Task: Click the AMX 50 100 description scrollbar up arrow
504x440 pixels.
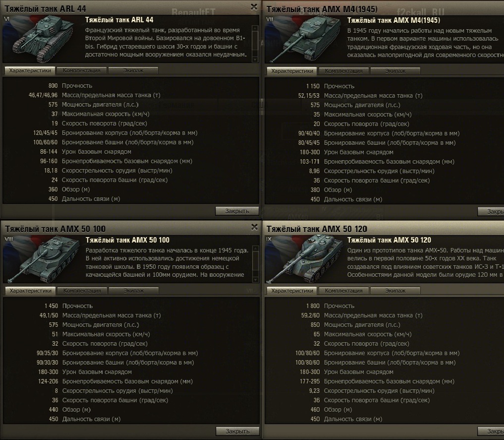Action: (256, 249)
